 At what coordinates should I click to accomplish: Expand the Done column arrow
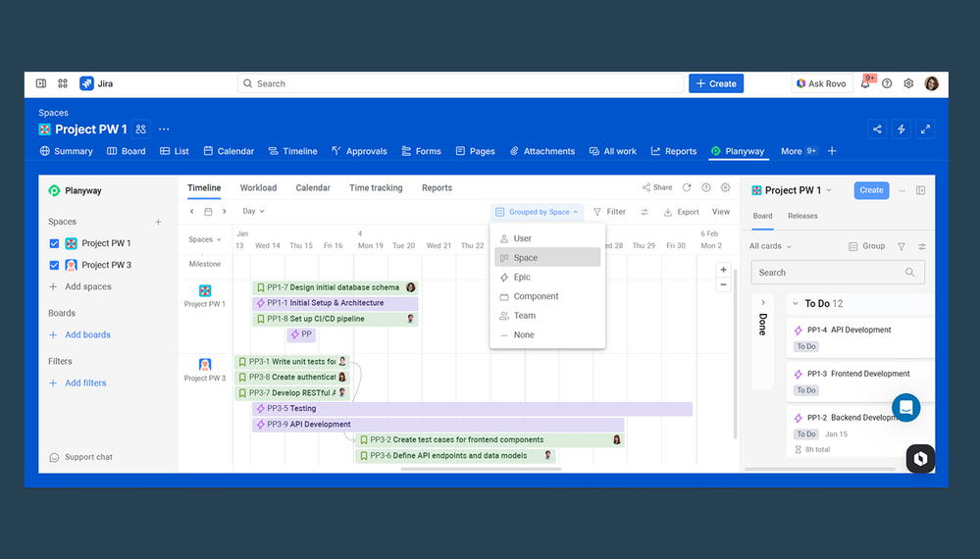pyautogui.click(x=763, y=303)
